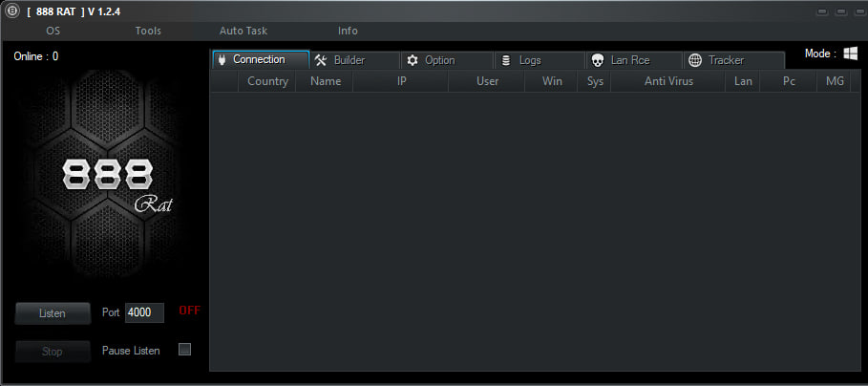
Task: Click the 'Pause Listen' label text
Action: (x=131, y=351)
